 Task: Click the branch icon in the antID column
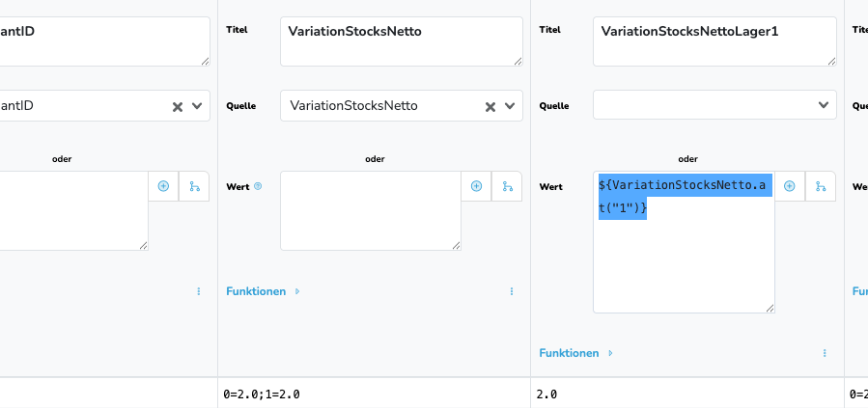point(194,186)
